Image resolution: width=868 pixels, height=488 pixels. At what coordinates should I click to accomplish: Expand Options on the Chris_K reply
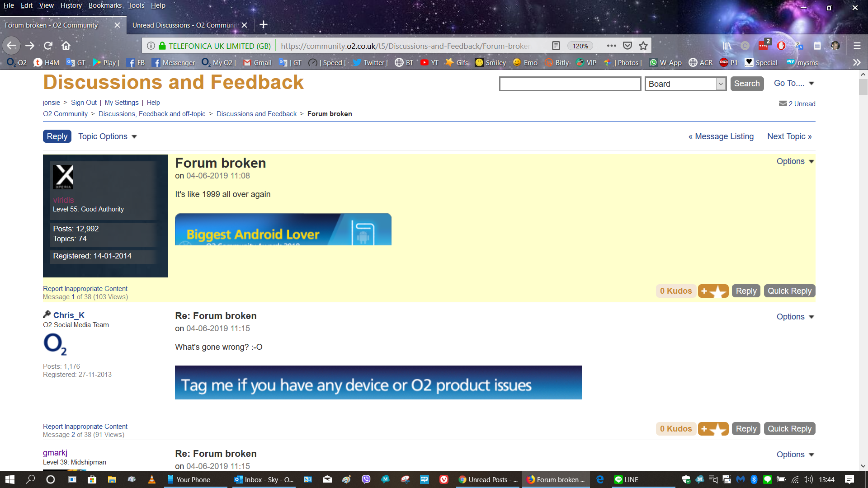[795, 316]
